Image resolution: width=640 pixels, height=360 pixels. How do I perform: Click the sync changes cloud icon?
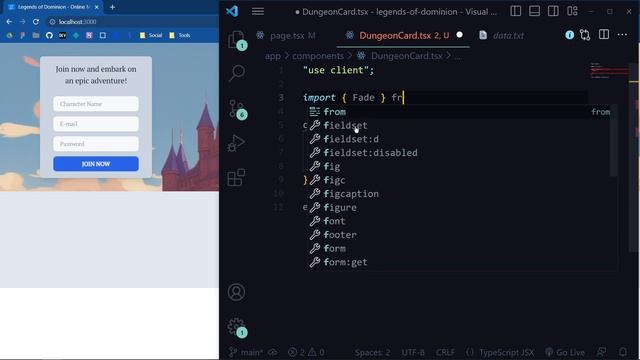click(273, 352)
